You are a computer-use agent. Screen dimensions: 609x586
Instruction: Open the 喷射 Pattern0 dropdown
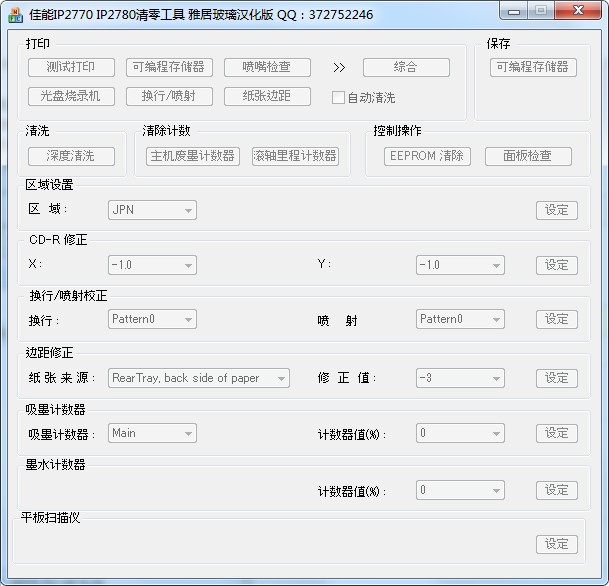tap(460, 319)
